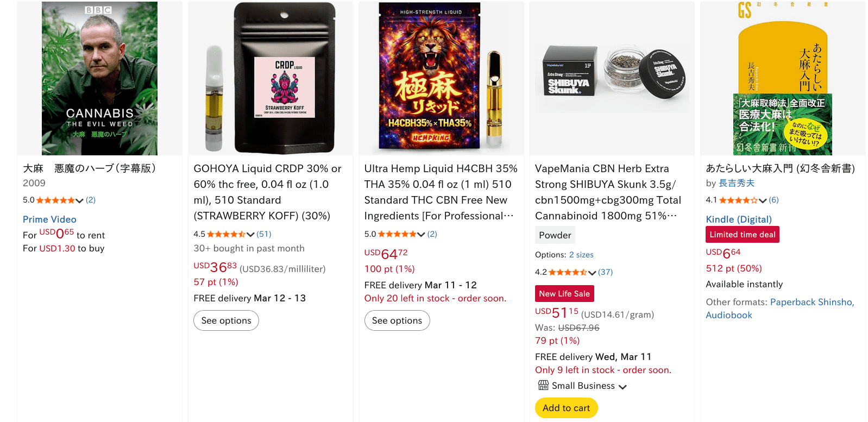Open author 長吉秀夫 link

tap(737, 184)
